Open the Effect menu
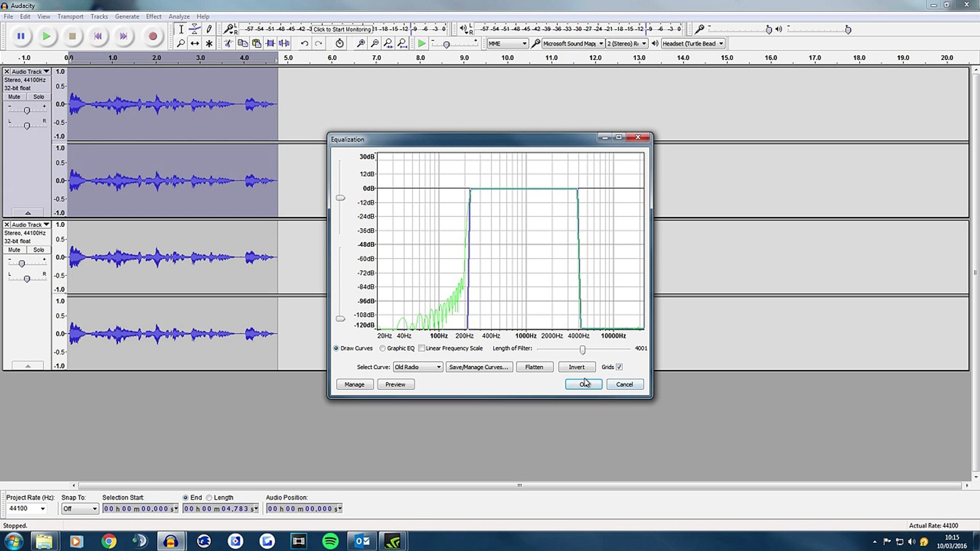This screenshot has height=551, width=980. pos(153,16)
